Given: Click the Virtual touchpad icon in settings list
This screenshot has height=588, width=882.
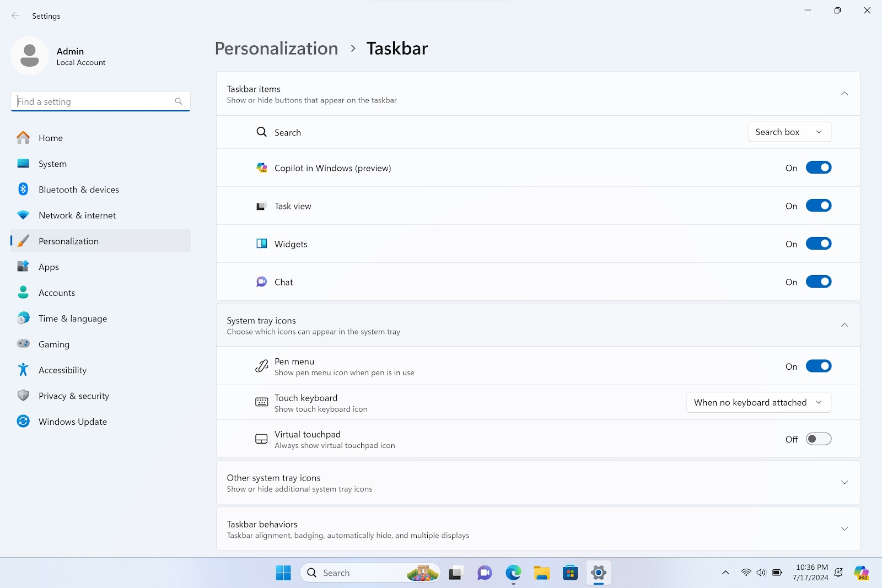Looking at the screenshot, I should [x=262, y=439].
